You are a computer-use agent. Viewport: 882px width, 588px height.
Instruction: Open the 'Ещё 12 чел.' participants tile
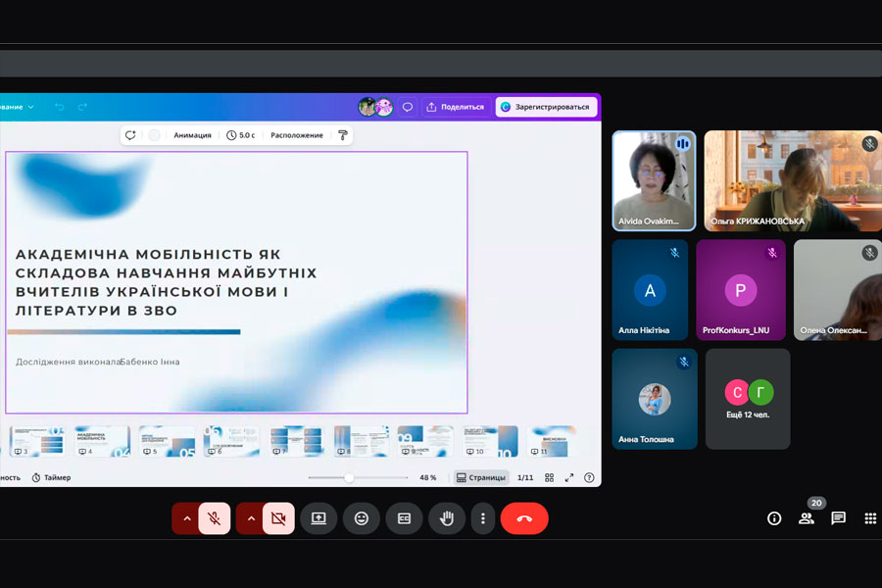pos(748,399)
